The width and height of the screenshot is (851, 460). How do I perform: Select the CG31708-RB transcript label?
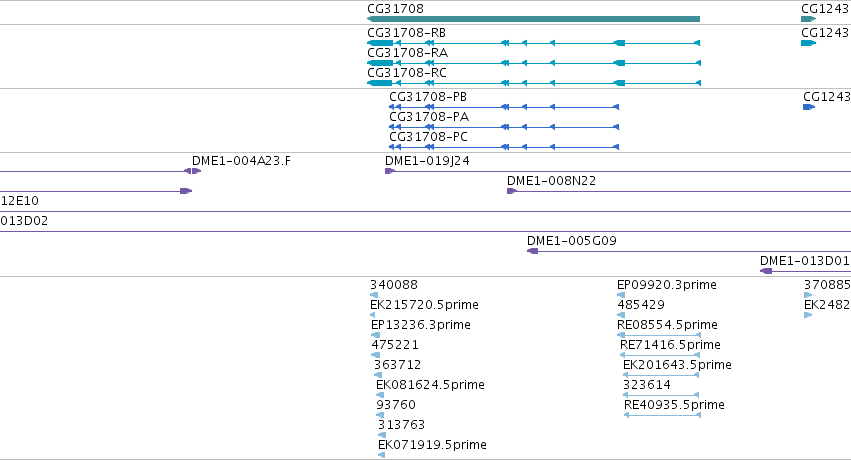407,33
